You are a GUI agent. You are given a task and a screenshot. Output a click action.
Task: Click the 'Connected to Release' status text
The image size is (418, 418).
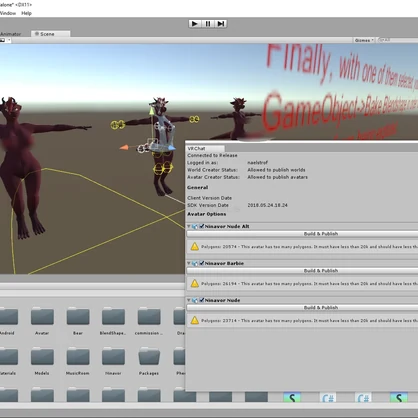click(212, 155)
